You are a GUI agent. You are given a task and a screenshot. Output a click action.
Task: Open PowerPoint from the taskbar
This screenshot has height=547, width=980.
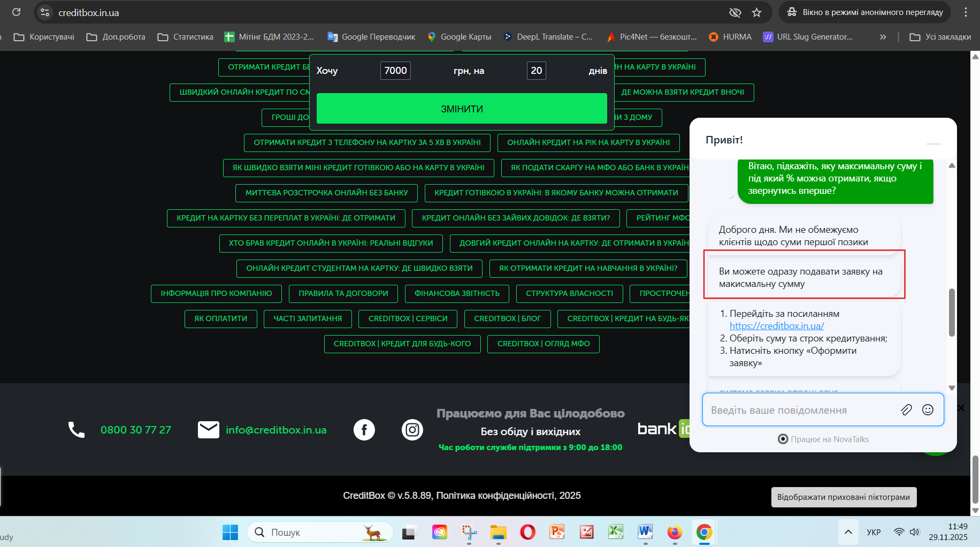pos(557,532)
